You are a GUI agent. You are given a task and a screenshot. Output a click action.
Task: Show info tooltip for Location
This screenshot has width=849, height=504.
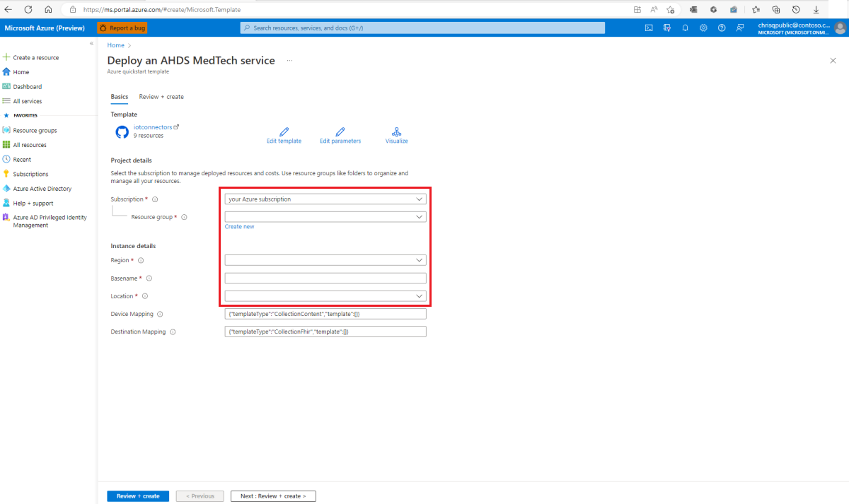pos(146,296)
